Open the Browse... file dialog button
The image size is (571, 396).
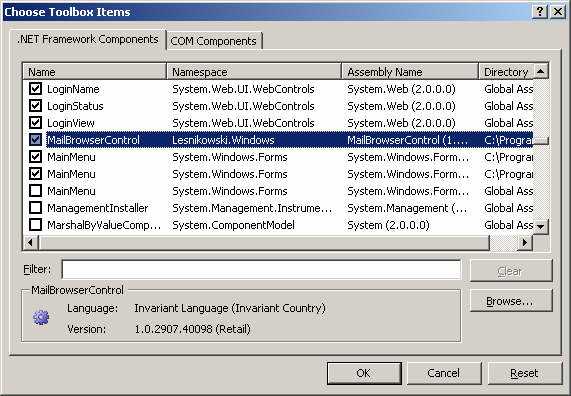pyautogui.click(x=511, y=301)
